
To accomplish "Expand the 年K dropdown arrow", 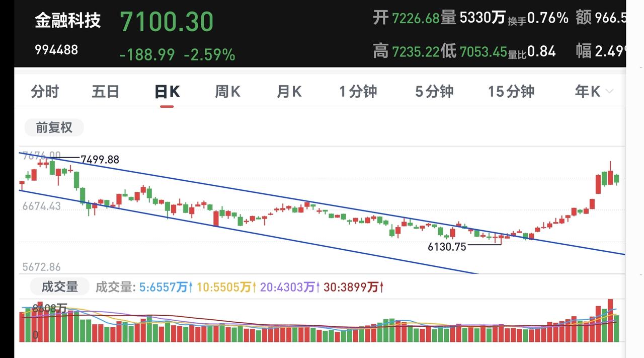I will point(609,92).
